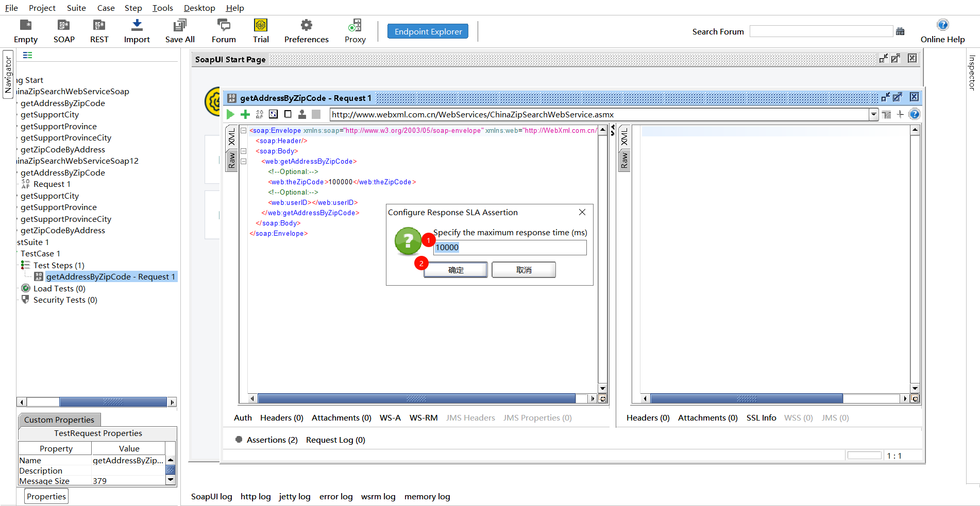The image size is (980, 506).
Task: Click the empty square icon in request toolbar
Action: tap(288, 114)
